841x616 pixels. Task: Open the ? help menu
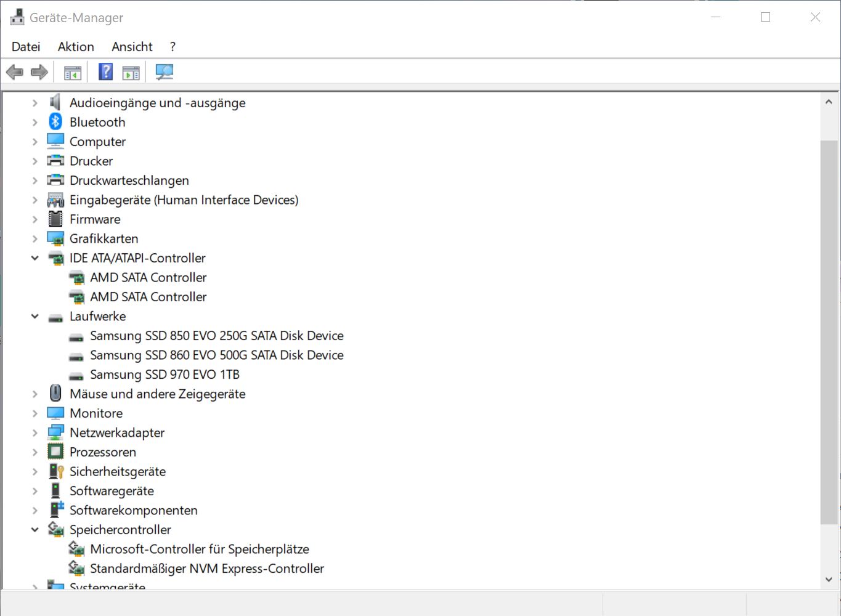pos(173,47)
